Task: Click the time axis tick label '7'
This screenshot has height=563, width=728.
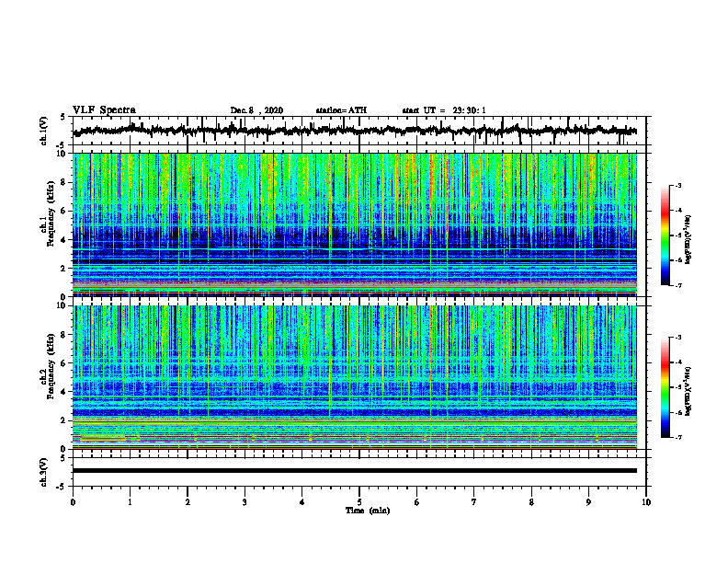Action: [x=474, y=502]
